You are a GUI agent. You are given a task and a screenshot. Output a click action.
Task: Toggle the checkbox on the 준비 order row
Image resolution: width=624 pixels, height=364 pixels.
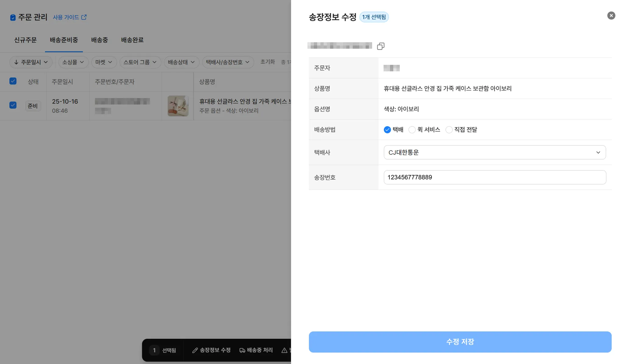pos(13,105)
